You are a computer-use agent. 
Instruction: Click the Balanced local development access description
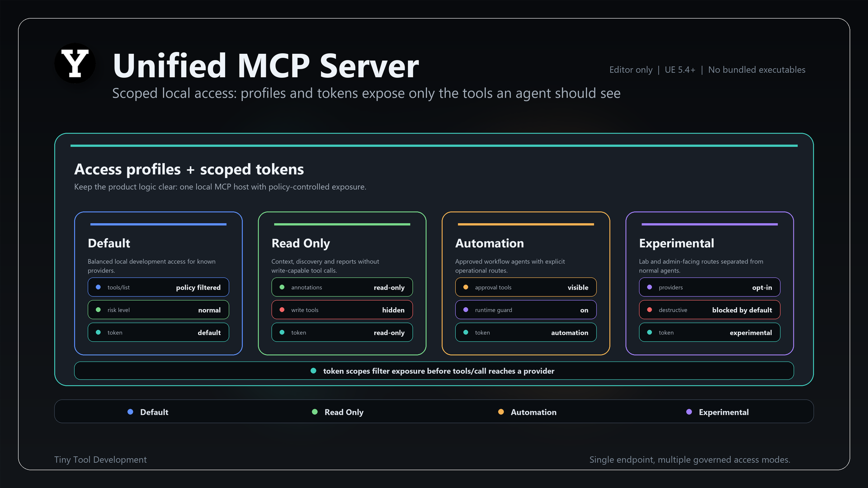tap(151, 266)
